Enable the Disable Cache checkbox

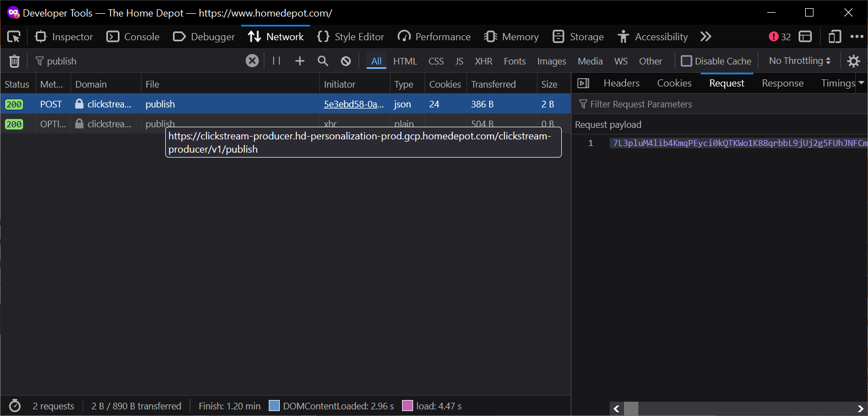pos(686,61)
